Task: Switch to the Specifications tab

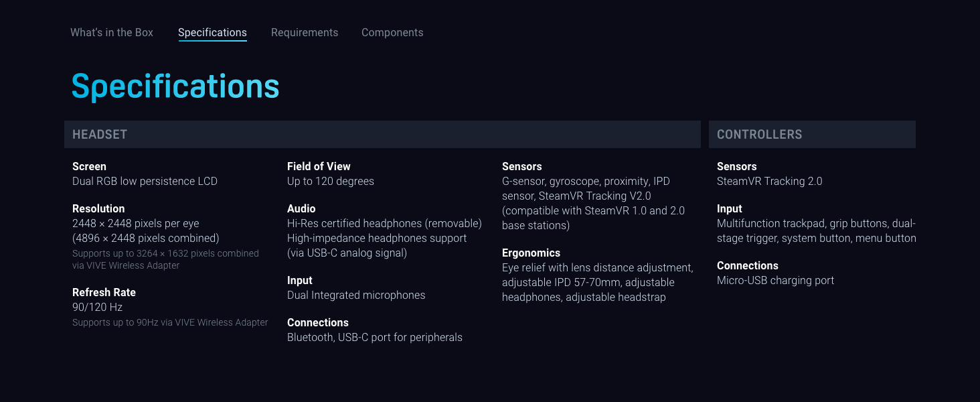Action: click(212, 32)
